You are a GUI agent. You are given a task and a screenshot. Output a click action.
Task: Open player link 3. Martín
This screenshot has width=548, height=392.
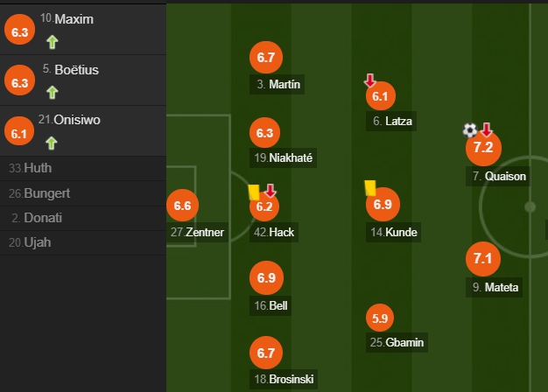point(277,84)
